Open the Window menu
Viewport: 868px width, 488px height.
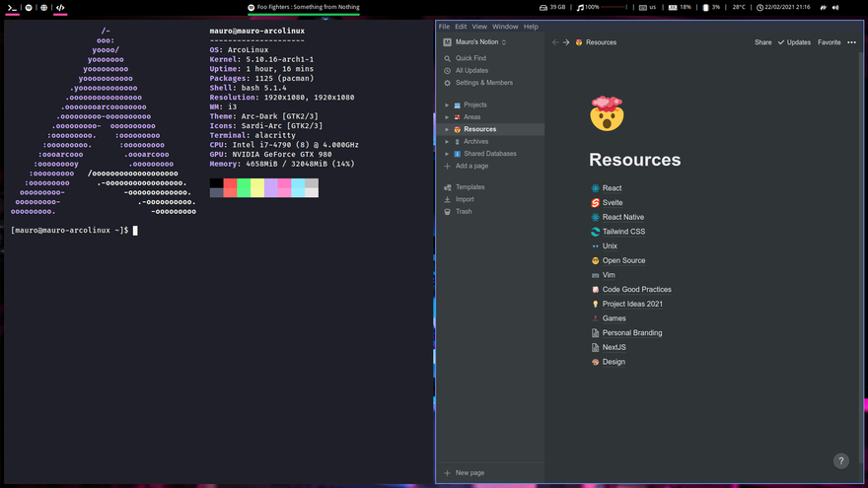pos(505,27)
